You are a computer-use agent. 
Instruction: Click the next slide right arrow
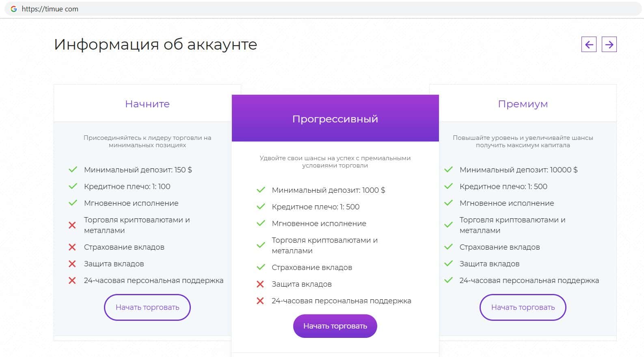click(609, 44)
